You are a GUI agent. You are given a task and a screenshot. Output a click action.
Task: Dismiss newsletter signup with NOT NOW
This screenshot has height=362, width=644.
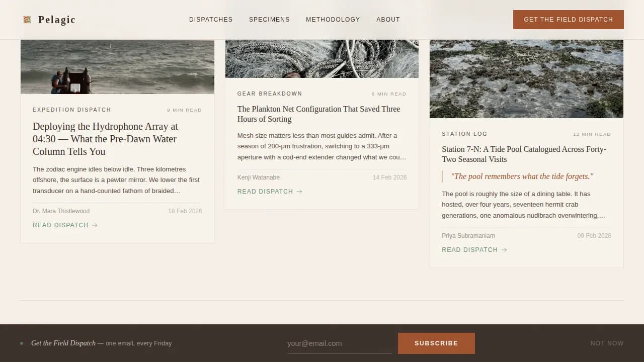tap(607, 343)
